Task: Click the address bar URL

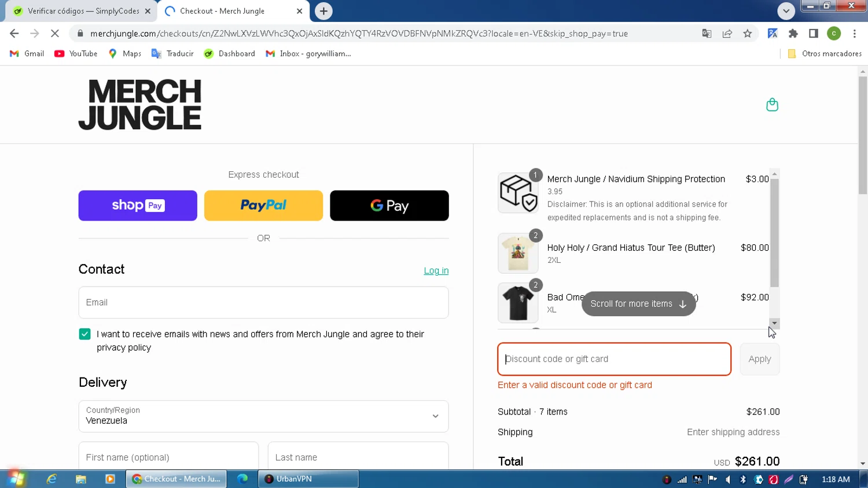Action: click(x=359, y=34)
